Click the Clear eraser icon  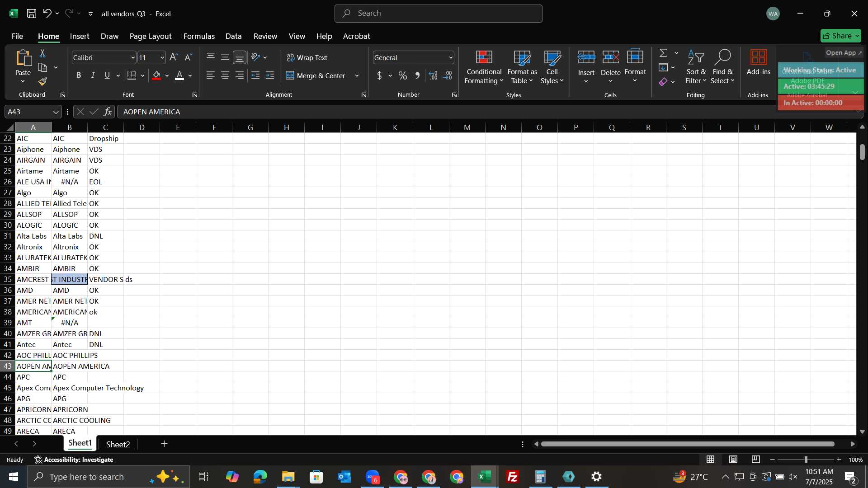[663, 82]
